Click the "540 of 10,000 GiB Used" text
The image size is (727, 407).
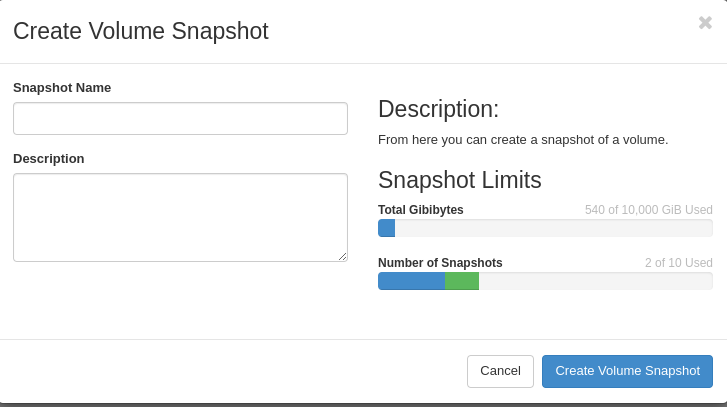(648, 210)
